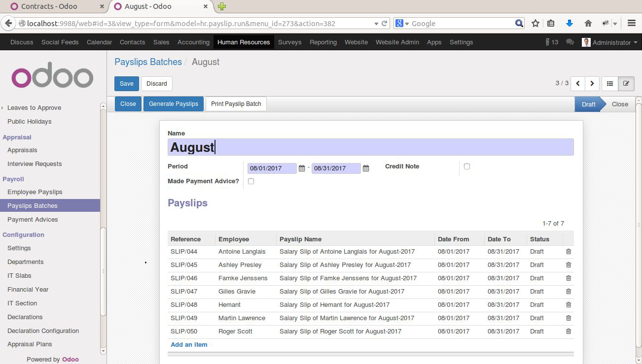642x364 pixels.
Task: Open the Website Admin menu
Action: tap(397, 42)
